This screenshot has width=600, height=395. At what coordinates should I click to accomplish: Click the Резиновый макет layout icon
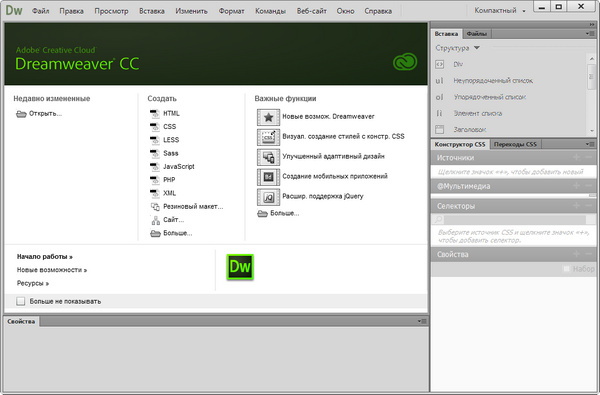pos(155,206)
